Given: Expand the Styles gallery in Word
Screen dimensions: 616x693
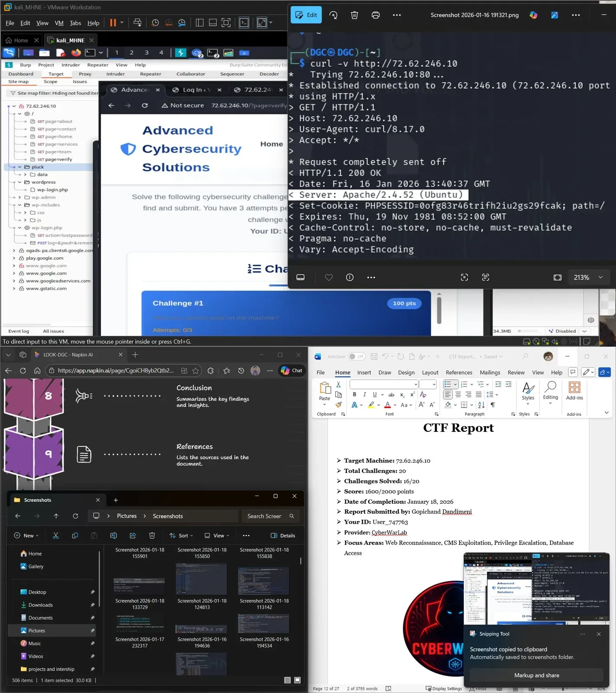Looking at the screenshot, I should point(528,393).
